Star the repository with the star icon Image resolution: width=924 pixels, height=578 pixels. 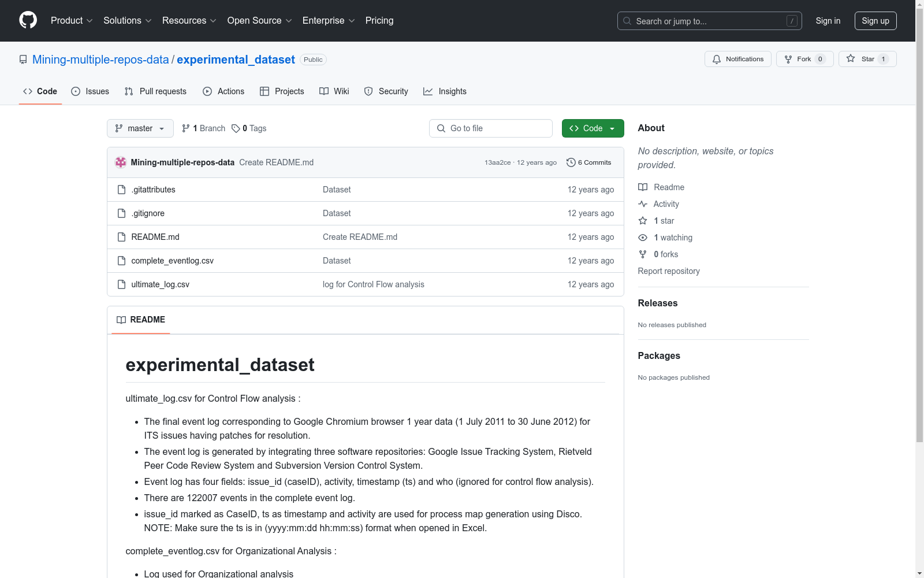point(851,58)
